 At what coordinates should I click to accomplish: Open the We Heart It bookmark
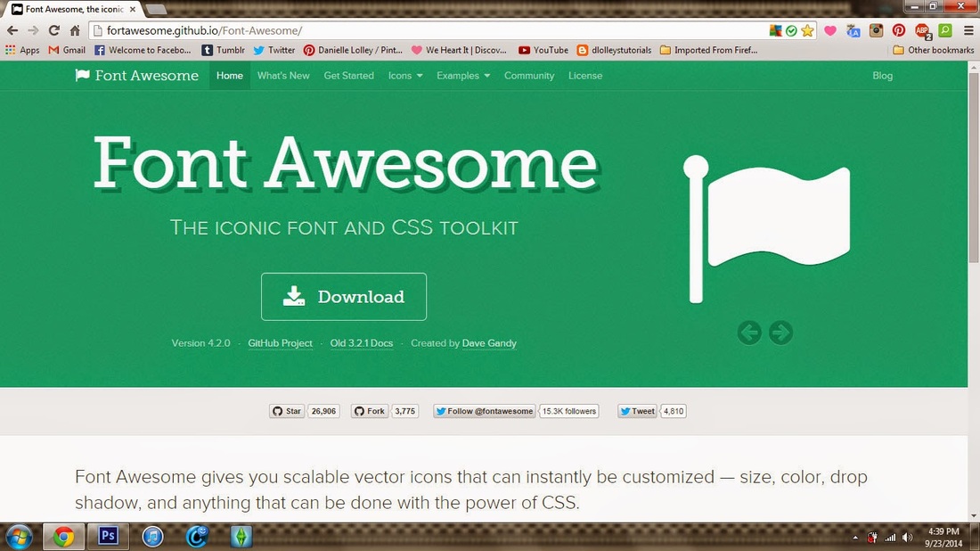click(459, 50)
